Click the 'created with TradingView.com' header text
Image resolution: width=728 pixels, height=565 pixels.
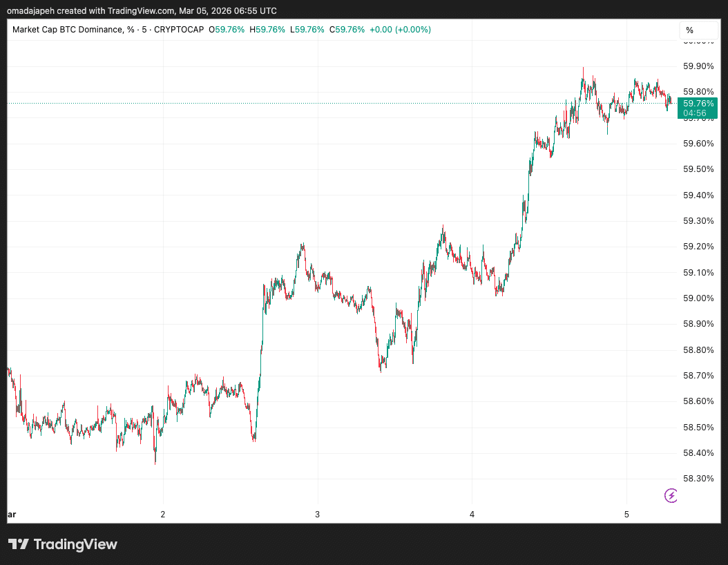pos(108,9)
